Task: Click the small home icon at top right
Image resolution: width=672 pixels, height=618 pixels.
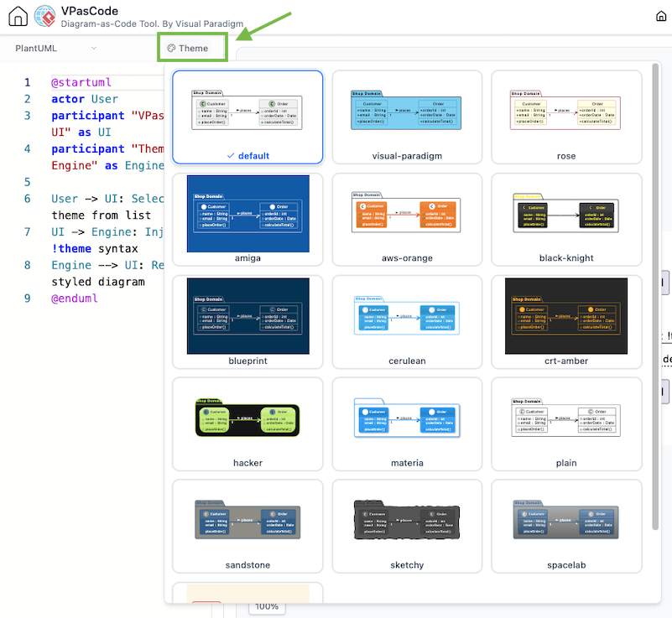Action: 661,16
